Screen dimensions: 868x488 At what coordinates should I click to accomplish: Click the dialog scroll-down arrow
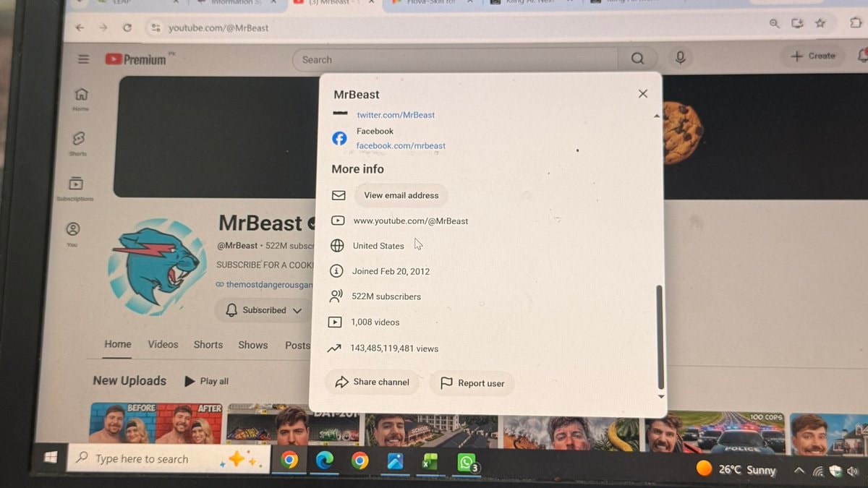pos(660,396)
